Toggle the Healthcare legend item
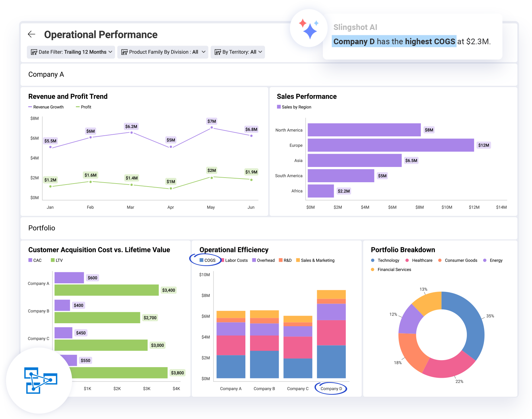 point(419,260)
